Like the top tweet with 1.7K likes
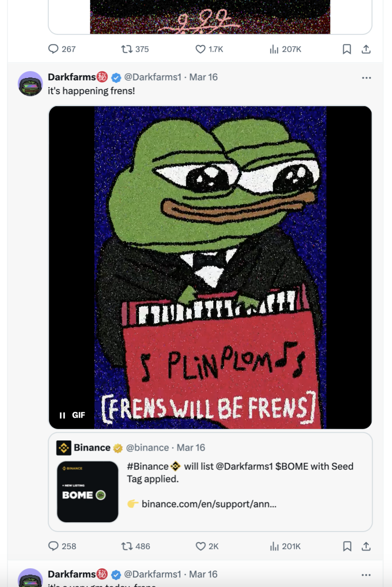This screenshot has height=587, width=392. point(209,49)
